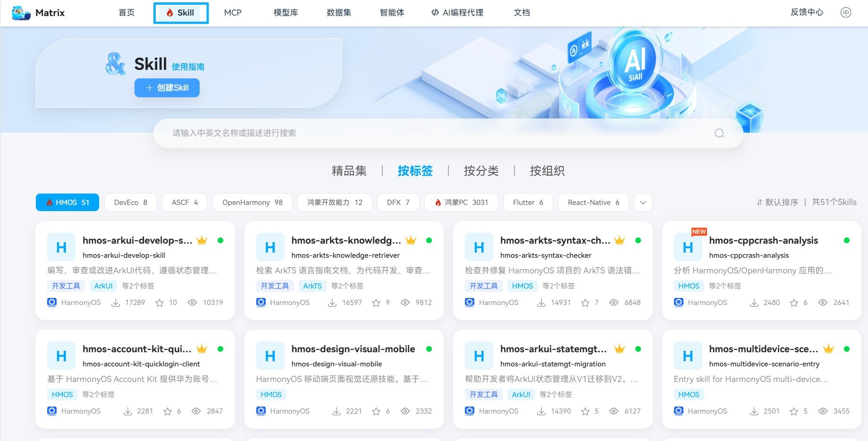Filter by React-Native 6 tag
868x441 pixels.
tap(594, 202)
